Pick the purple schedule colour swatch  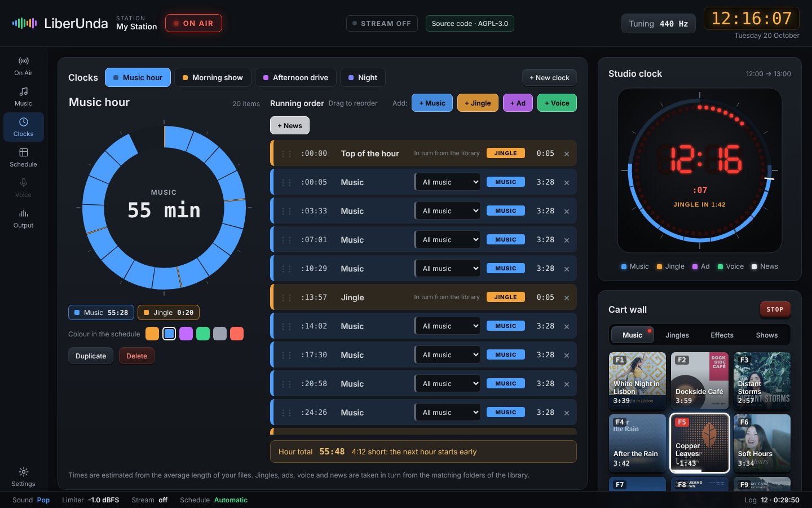pyautogui.click(x=186, y=334)
